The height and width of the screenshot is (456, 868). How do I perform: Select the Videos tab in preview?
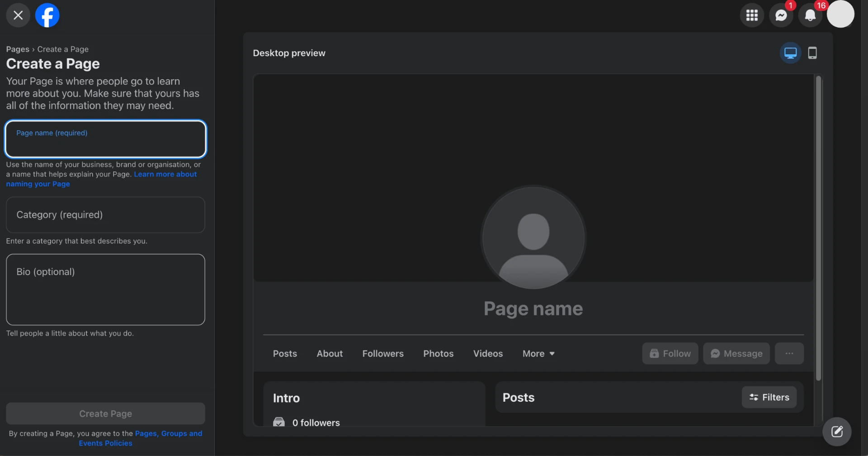(488, 354)
